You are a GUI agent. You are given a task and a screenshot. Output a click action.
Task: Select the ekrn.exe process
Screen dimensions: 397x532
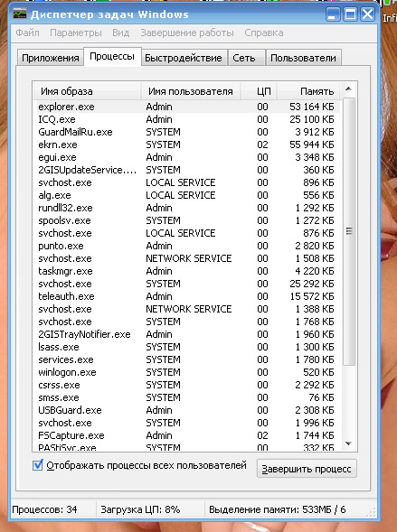(x=186, y=145)
